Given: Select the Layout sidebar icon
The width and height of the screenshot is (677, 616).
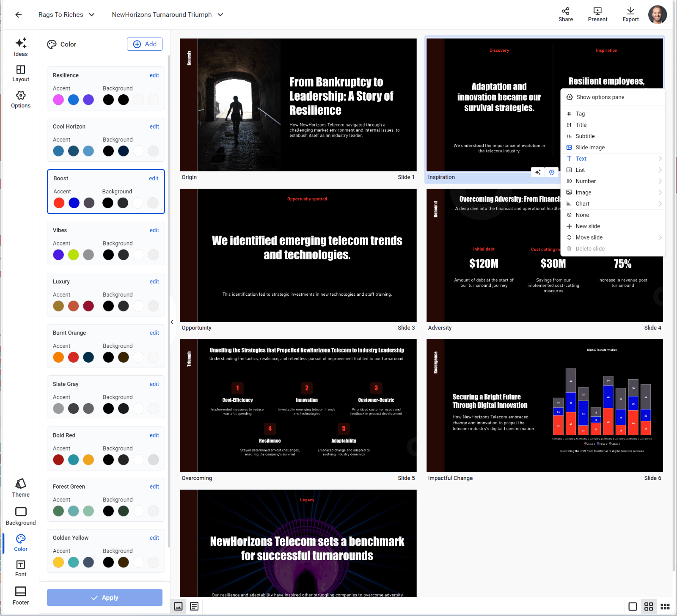Looking at the screenshot, I should click(20, 73).
